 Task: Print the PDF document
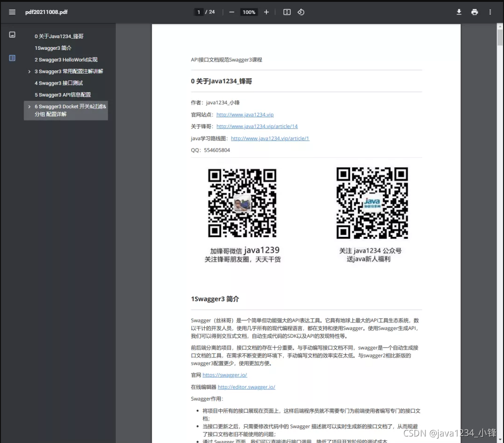pos(474,12)
